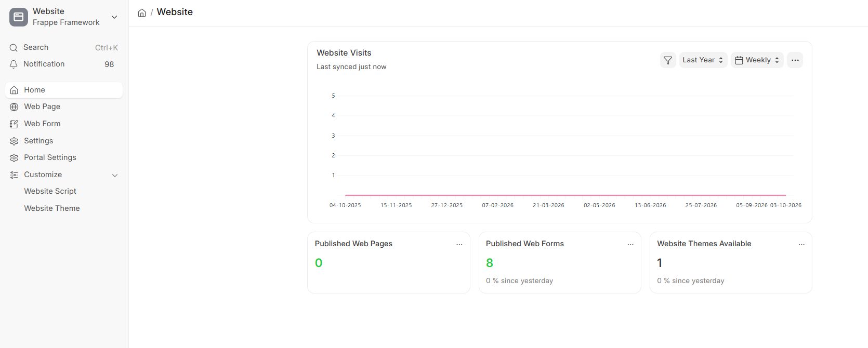Click the chart filter funnel icon

coord(668,60)
